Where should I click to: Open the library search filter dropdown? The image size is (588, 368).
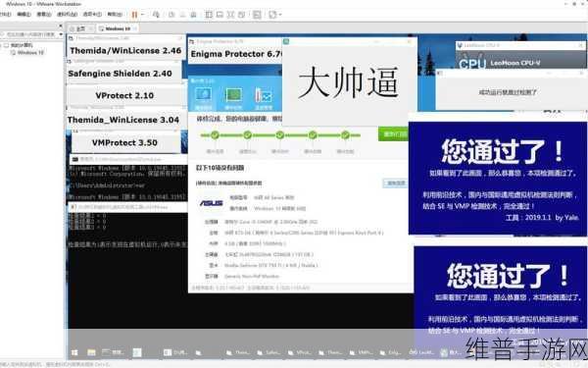click(61, 34)
